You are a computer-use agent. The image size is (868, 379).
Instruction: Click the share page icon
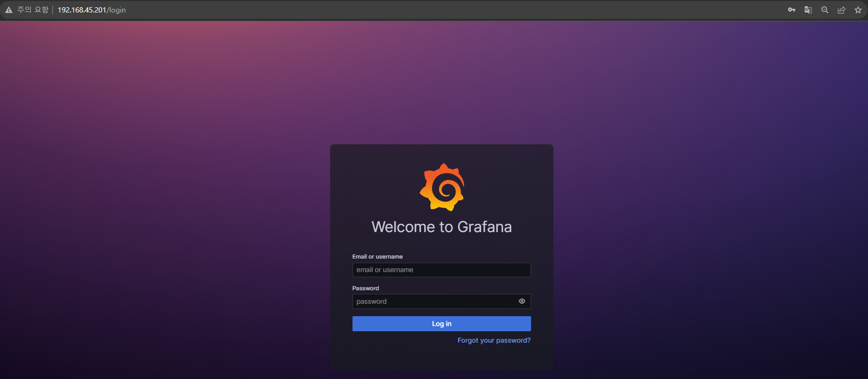pyautogui.click(x=842, y=10)
